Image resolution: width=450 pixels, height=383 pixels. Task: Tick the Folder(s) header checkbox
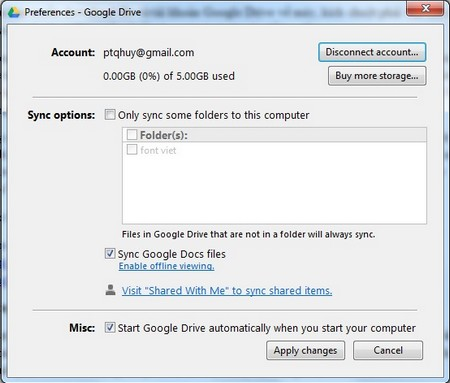[132, 135]
